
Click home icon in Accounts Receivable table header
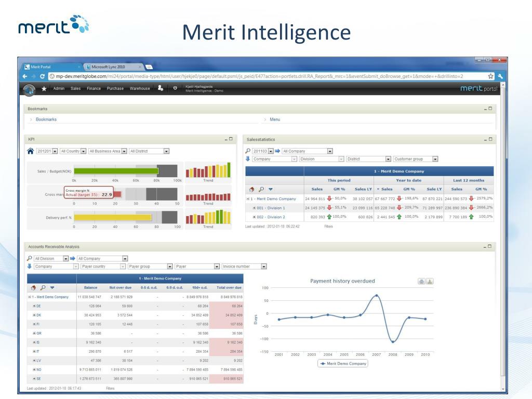tap(33, 288)
